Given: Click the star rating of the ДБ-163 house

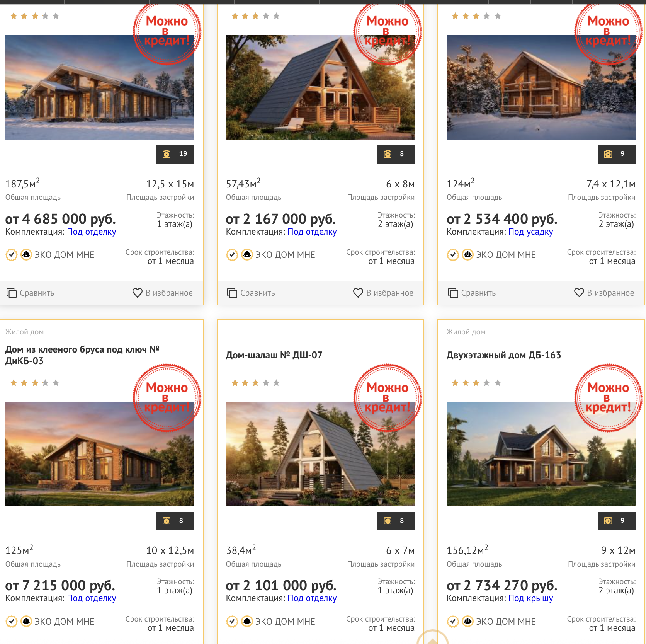Looking at the screenshot, I should coord(476,383).
